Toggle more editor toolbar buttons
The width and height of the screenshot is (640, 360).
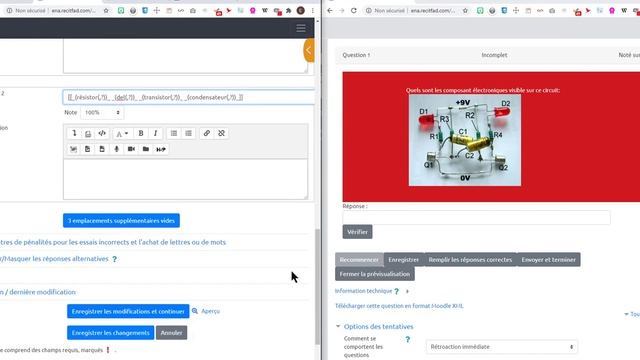pos(74,133)
